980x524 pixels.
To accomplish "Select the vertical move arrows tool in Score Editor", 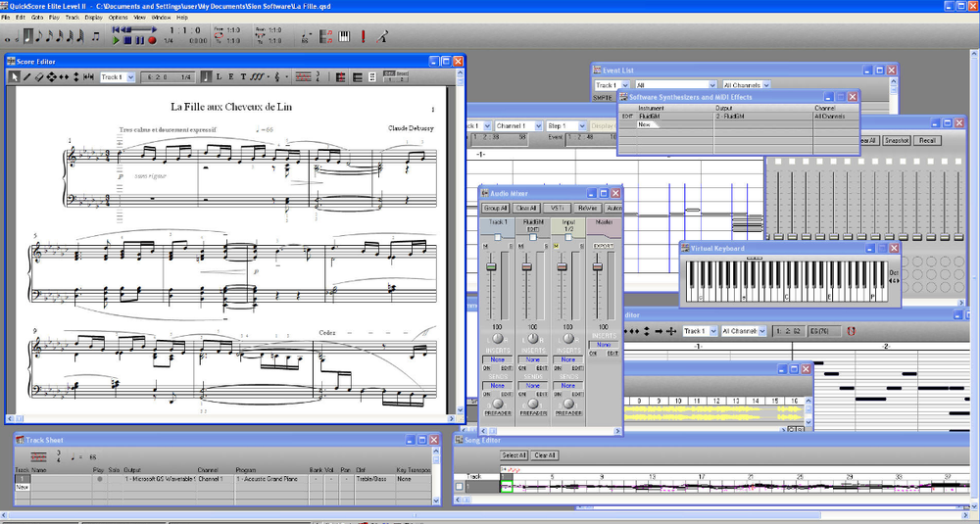I will pyautogui.click(x=76, y=76).
